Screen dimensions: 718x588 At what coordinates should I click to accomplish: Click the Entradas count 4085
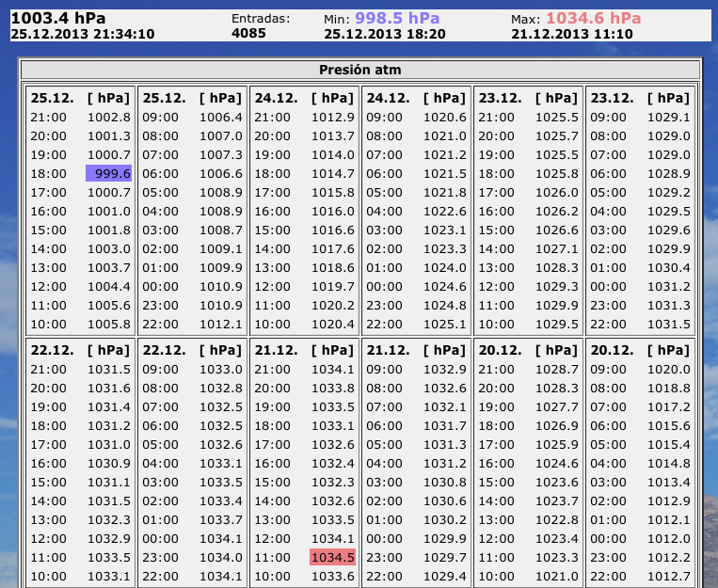(x=248, y=33)
